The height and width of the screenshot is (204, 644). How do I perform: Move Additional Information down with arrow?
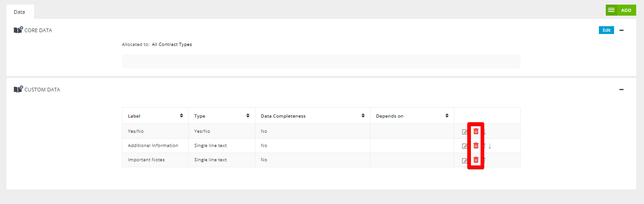tap(490, 146)
